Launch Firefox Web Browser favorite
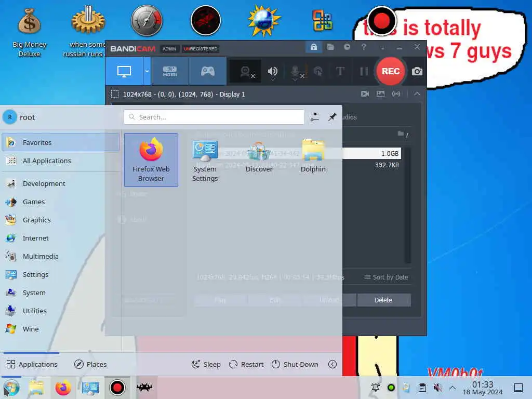532x399 pixels. pyautogui.click(x=151, y=160)
